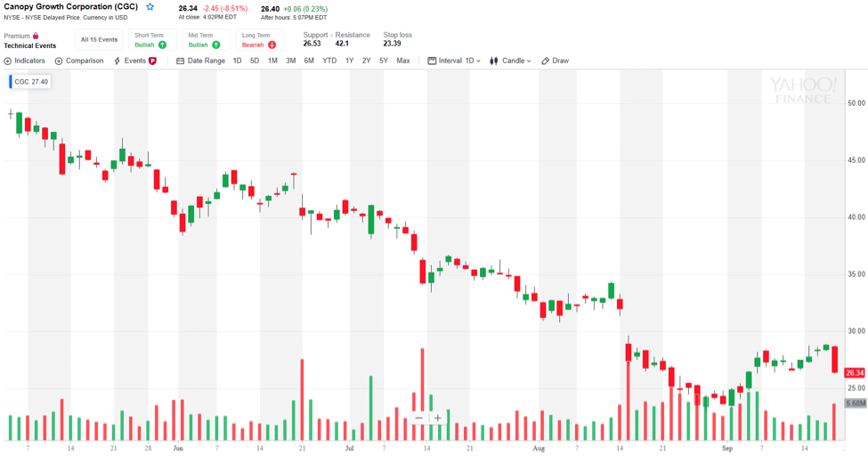Select the 6M date range
This screenshot has width=868, height=457.
pos(309,61)
